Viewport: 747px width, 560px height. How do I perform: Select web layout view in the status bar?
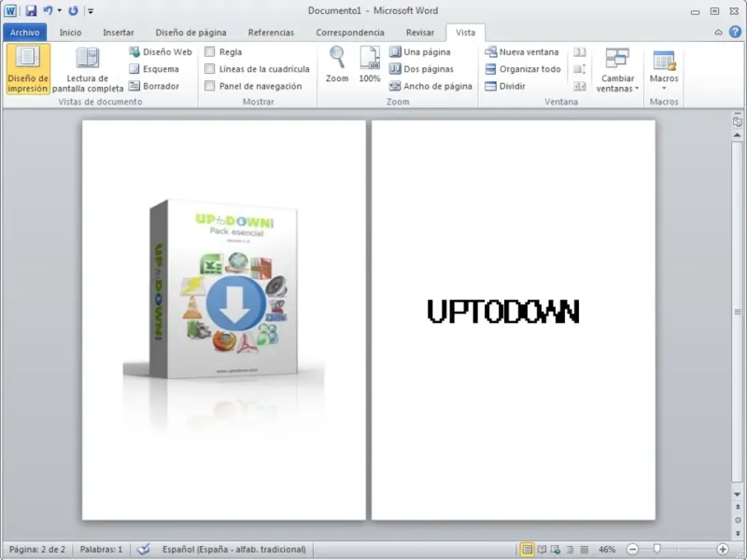556,550
